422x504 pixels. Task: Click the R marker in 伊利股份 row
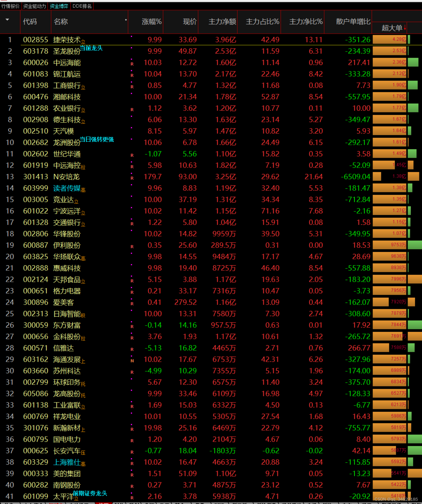point(132,247)
